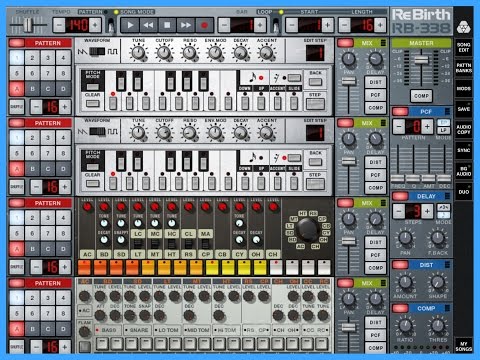This screenshot has width=480, height=360.
Task: Click the Comp Ratio knob
Action: coord(405,325)
